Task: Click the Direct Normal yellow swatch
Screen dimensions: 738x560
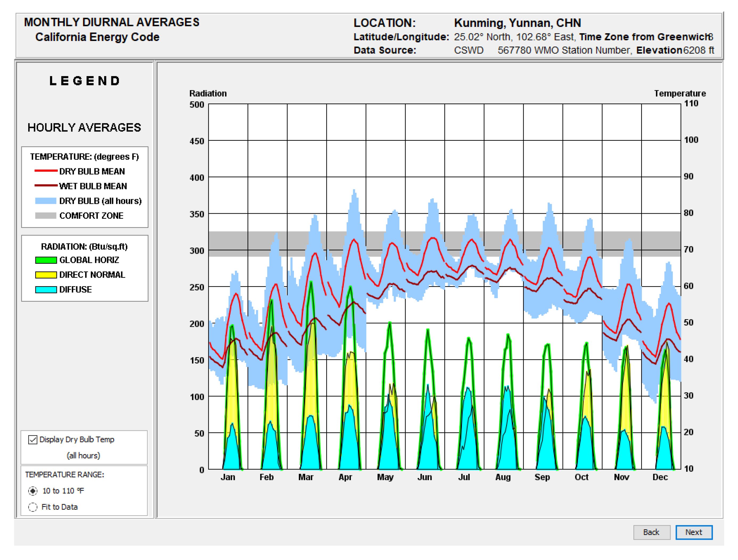Action: coord(46,275)
